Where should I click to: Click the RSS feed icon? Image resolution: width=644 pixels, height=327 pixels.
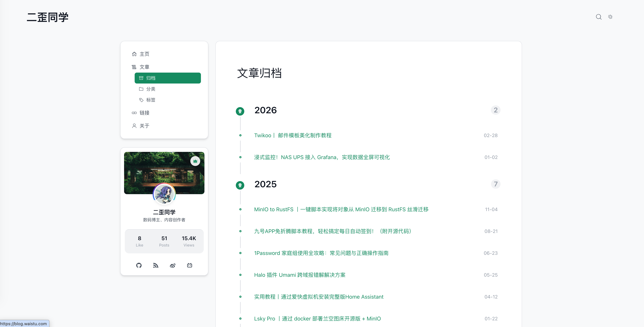click(x=156, y=265)
